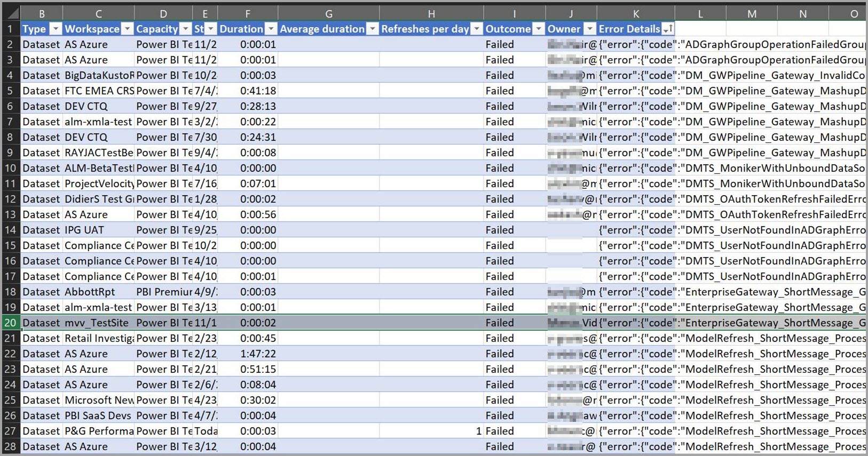Screen dimensions: 868x456
Task: Select the 1:47:22 duration cell
Action: click(x=248, y=354)
